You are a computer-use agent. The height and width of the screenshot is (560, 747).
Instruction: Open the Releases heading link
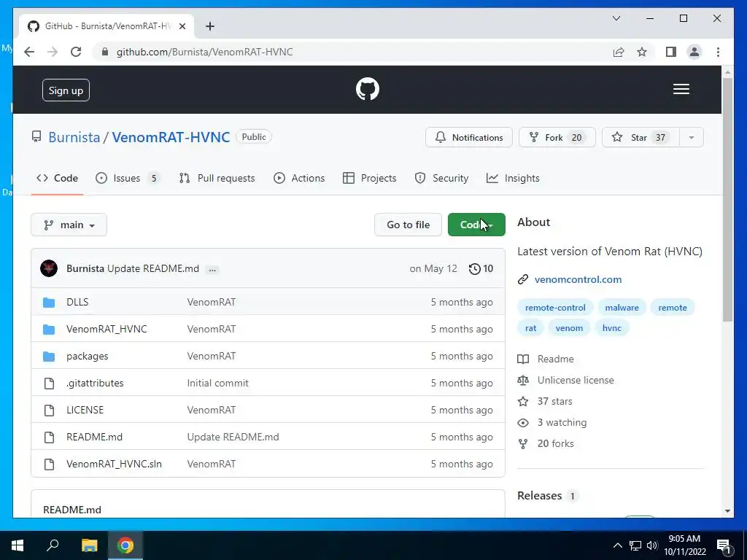click(x=539, y=496)
